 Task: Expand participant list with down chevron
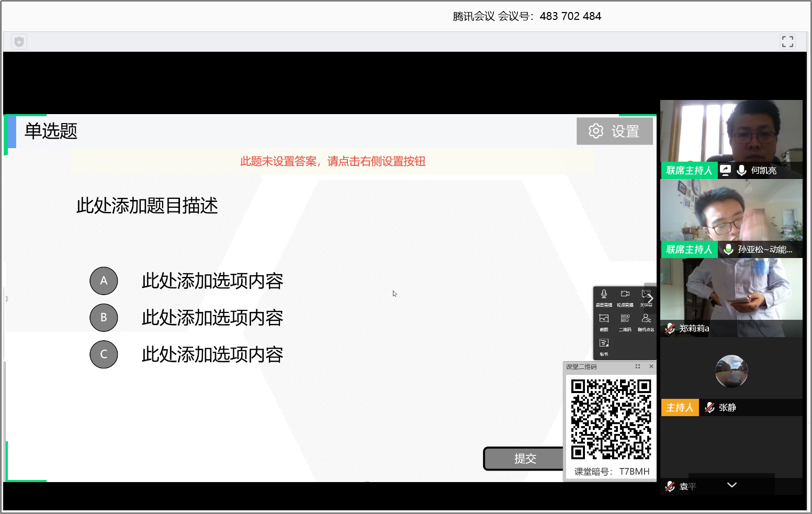click(732, 485)
